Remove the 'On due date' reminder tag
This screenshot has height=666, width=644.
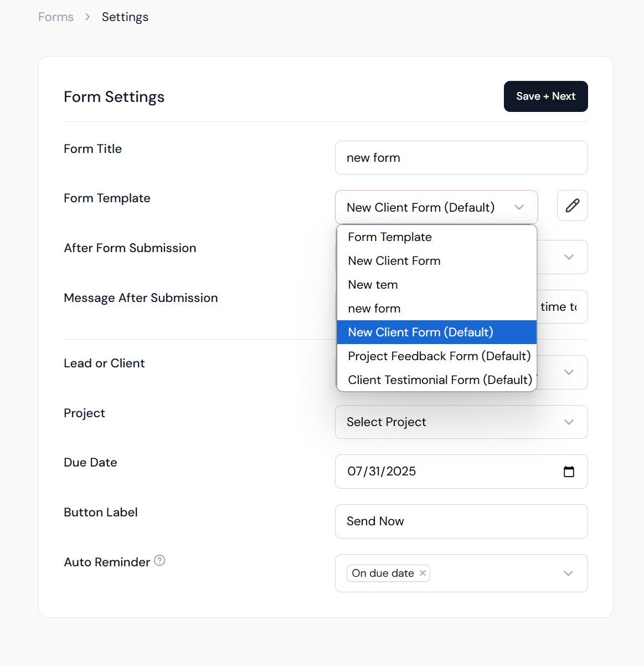tap(423, 573)
